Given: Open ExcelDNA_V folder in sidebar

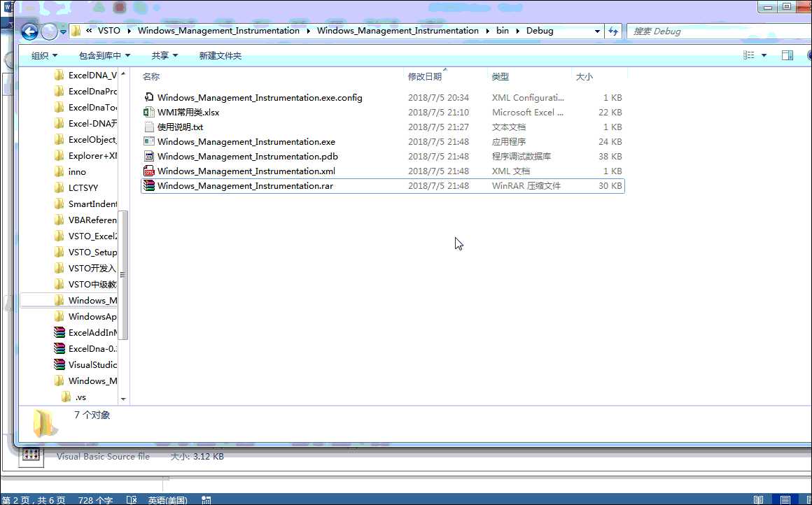Looking at the screenshot, I should 86,75.
